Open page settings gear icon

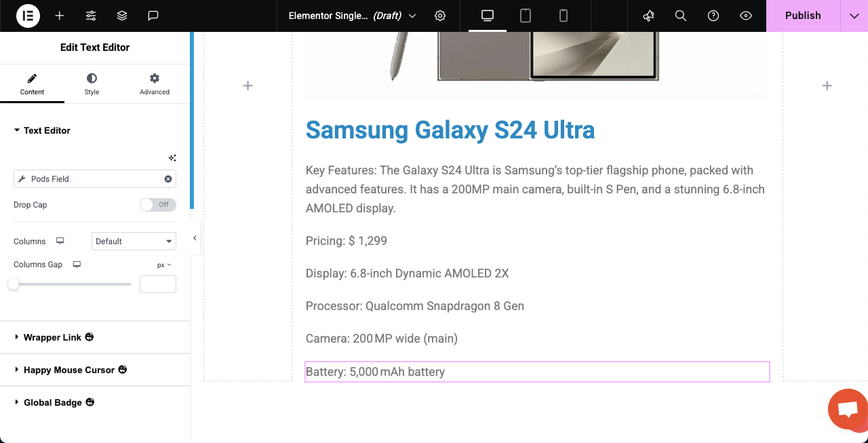440,16
